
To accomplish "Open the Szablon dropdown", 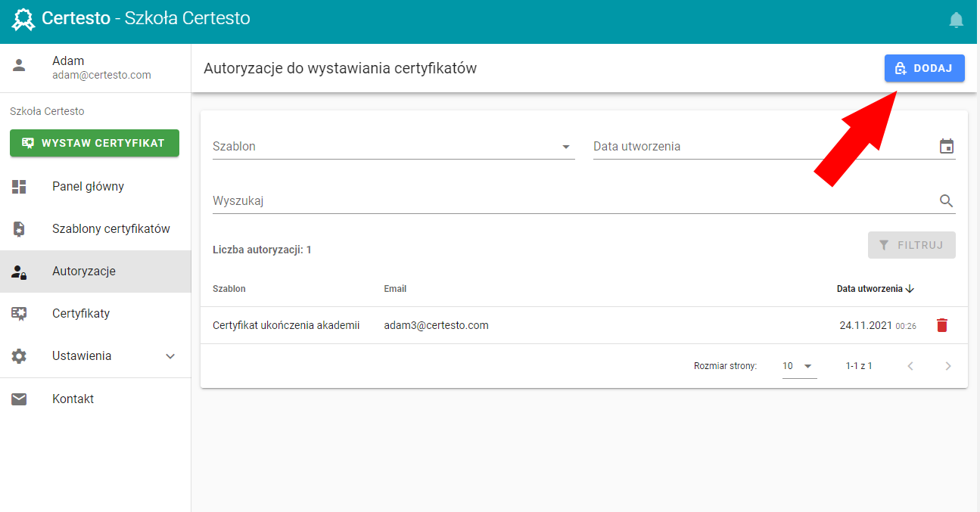I will [x=394, y=146].
